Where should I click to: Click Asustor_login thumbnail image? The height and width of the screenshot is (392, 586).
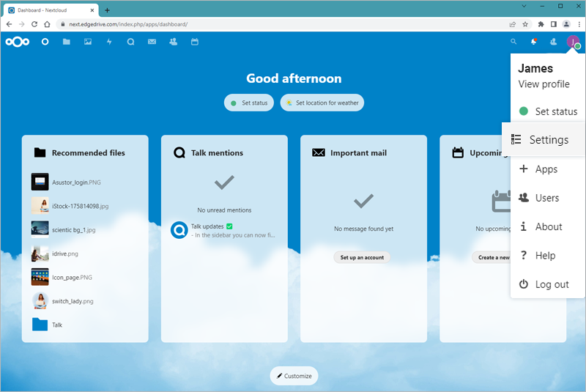[40, 182]
